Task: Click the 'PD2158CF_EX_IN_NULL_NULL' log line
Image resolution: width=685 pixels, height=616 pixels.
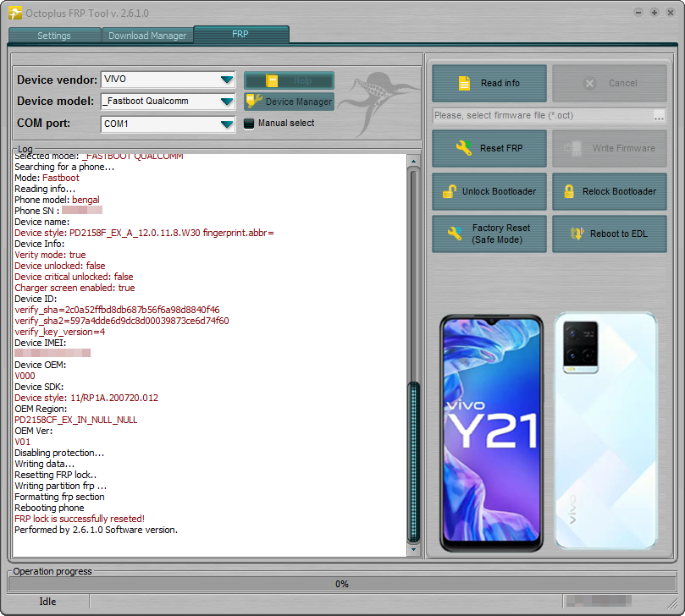Action: (x=76, y=420)
